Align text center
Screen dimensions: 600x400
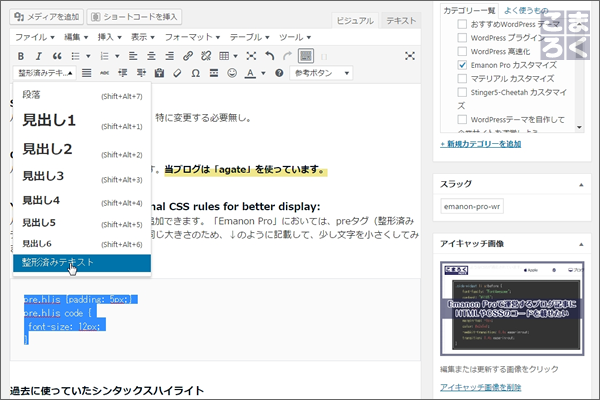tap(151, 56)
